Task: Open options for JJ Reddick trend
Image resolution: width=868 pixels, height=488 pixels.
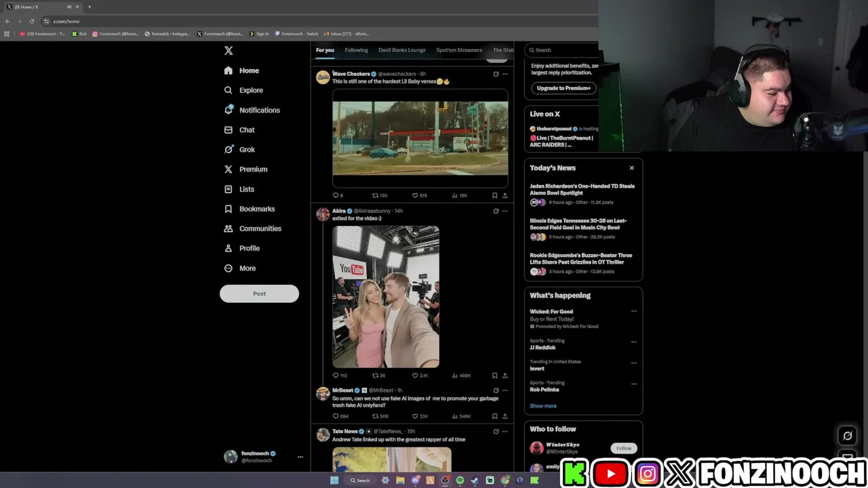Action: [634, 342]
